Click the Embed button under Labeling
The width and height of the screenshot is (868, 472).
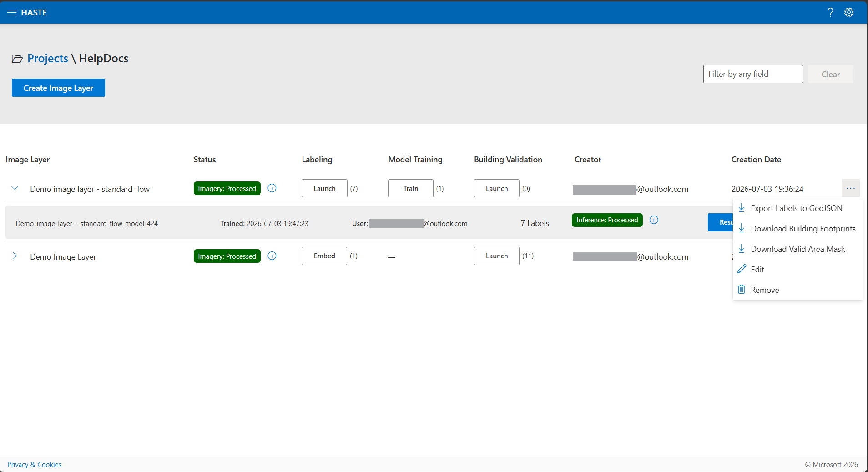pos(324,256)
